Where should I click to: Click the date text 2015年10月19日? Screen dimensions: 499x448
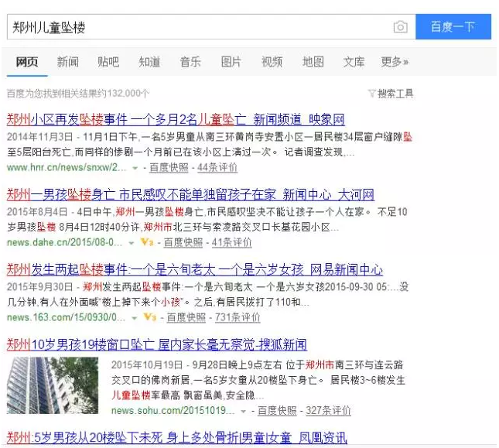(x=147, y=364)
